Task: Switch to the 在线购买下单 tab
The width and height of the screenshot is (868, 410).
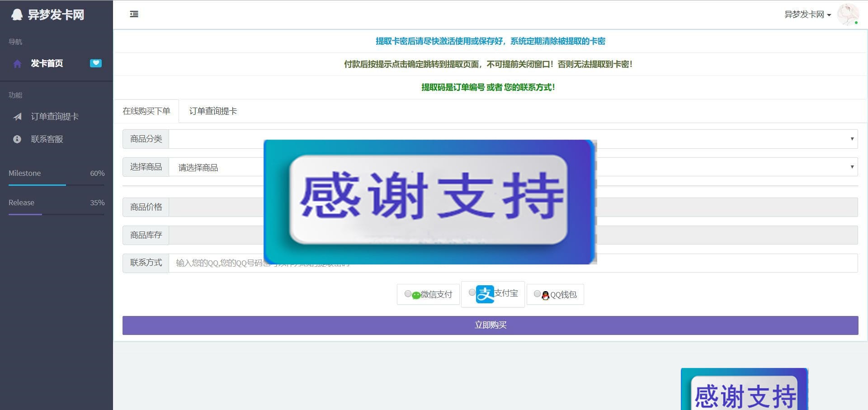Action: pyautogui.click(x=147, y=111)
